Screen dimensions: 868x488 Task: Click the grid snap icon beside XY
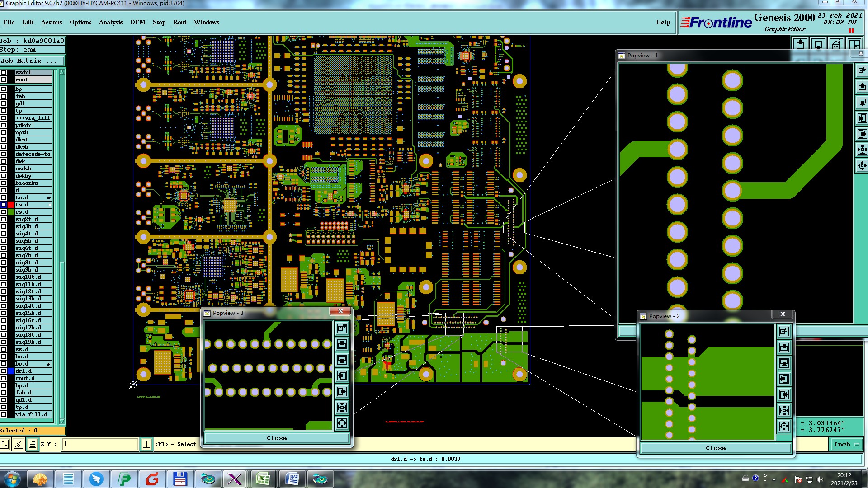coord(33,444)
